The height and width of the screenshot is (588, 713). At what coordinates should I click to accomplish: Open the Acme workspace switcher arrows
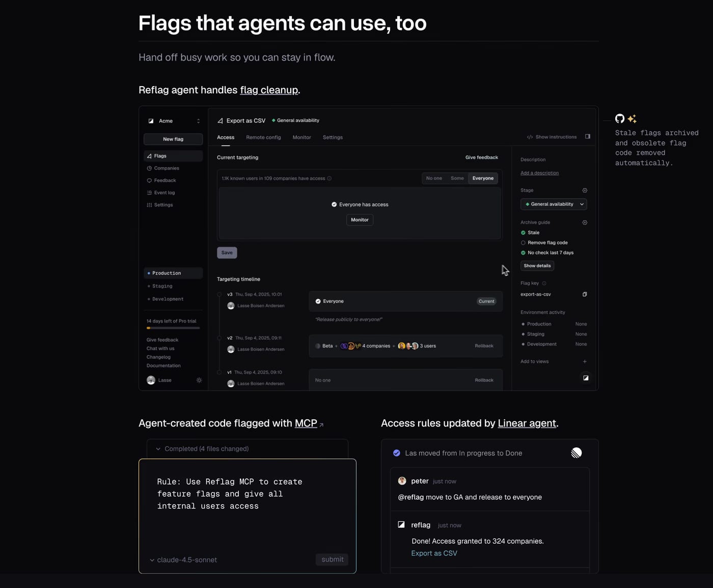198,121
